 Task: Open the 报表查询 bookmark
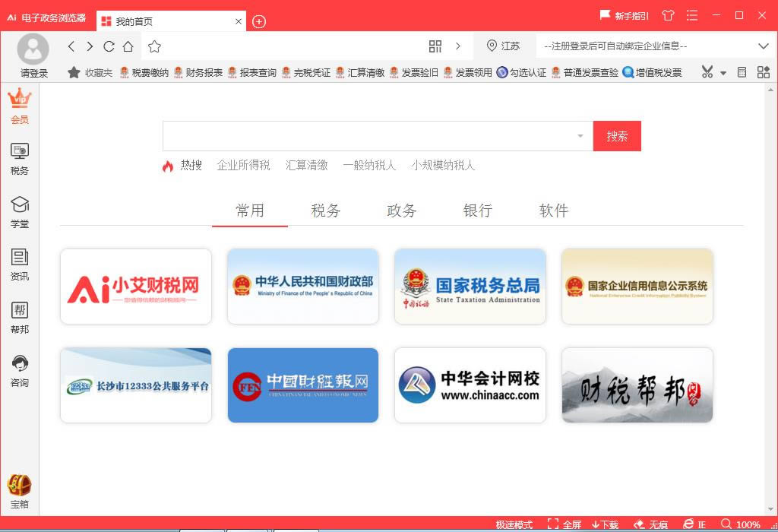252,72
